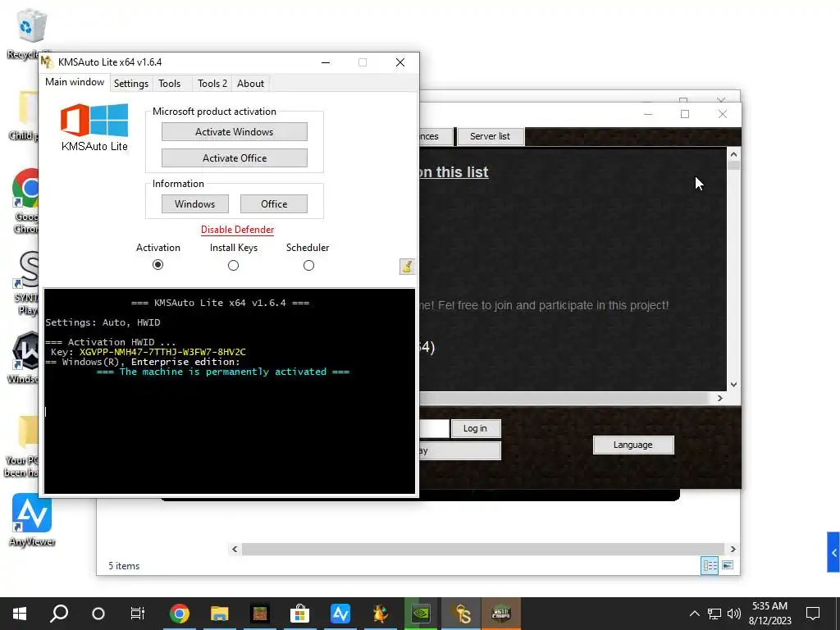Viewport: 840px width, 630px height.
Task: Select the SYNTHETIK desktop shortcut icon
Action: (x=27, y=283)
